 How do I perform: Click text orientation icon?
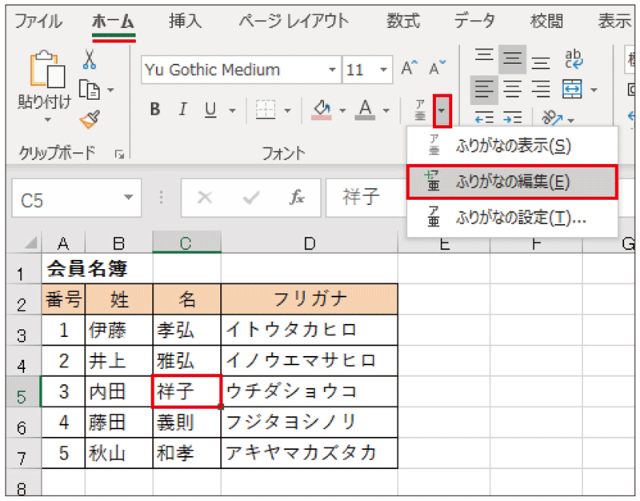tap(552, 118)
